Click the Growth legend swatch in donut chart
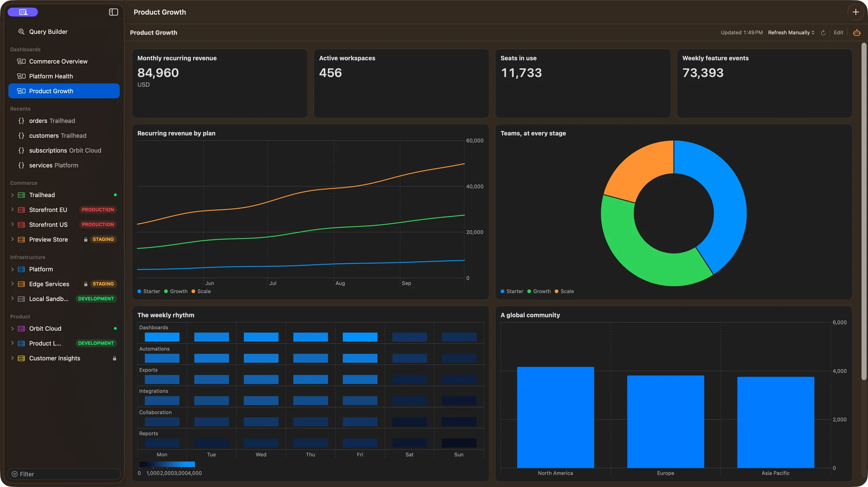Viewport: 868px width, 487px height. click(529, 291)
